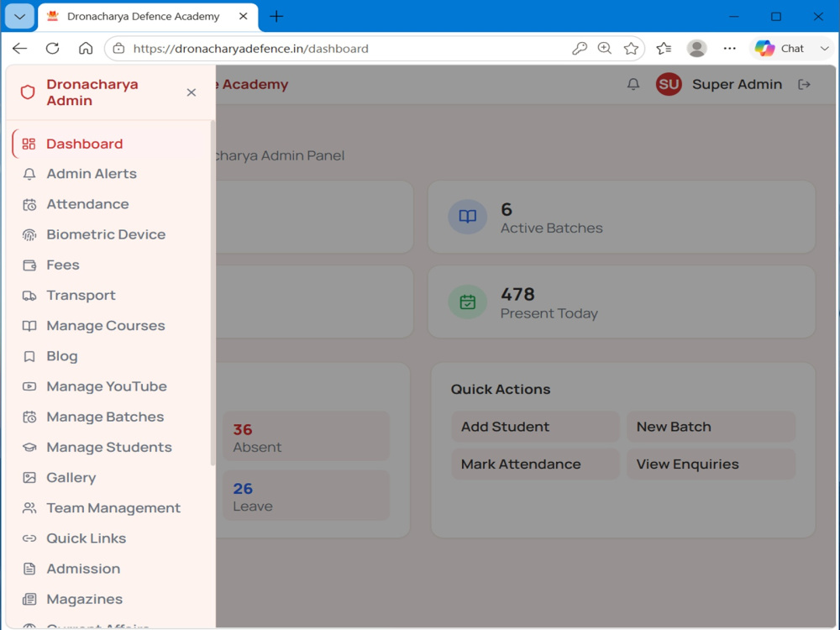840x630 pixels.
Task: Go to Team Management
Action: 111,508
